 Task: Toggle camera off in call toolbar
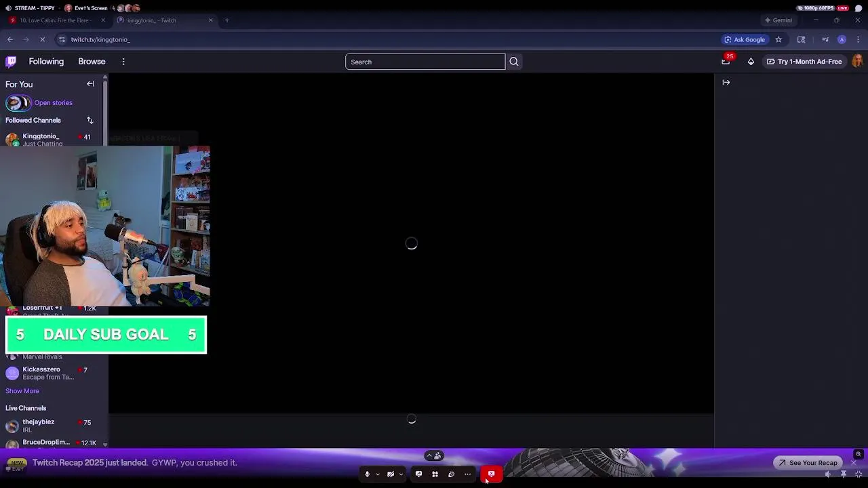(x=391, y=474)
